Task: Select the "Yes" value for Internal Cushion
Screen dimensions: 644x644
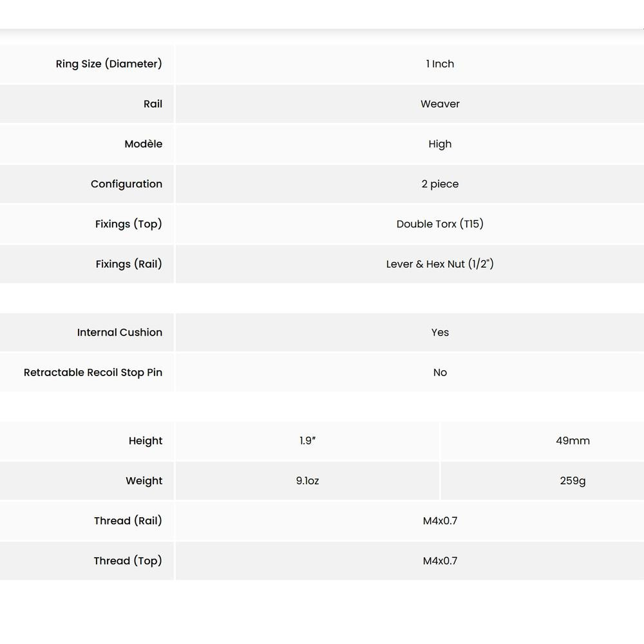Action: pyautogui.click(x=440, y=332)
